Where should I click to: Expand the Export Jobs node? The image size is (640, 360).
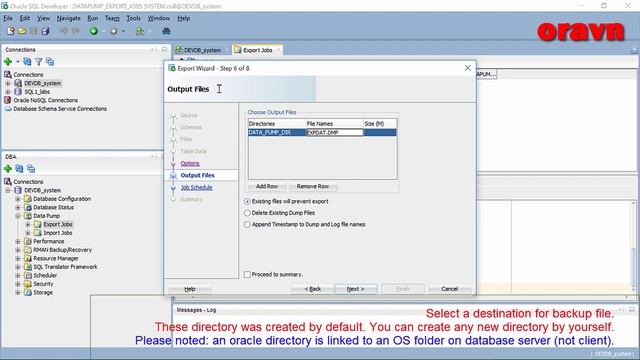28,224
